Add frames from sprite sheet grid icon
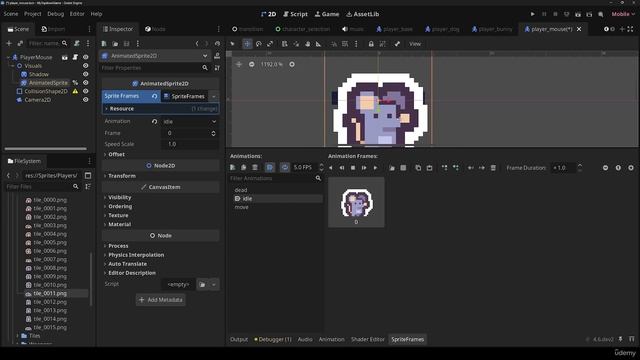The width and height of the screenshot is (640, 360). (403, 168)
